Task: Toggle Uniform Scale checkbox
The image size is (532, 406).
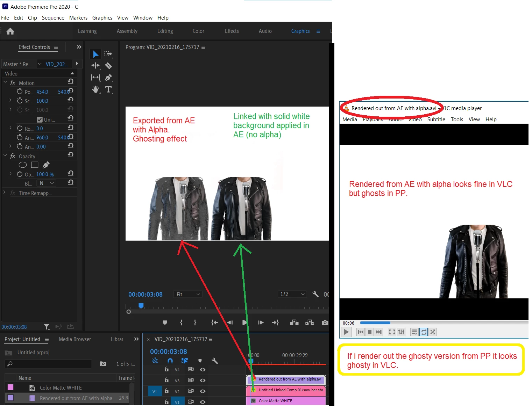Action: point(40,119)
